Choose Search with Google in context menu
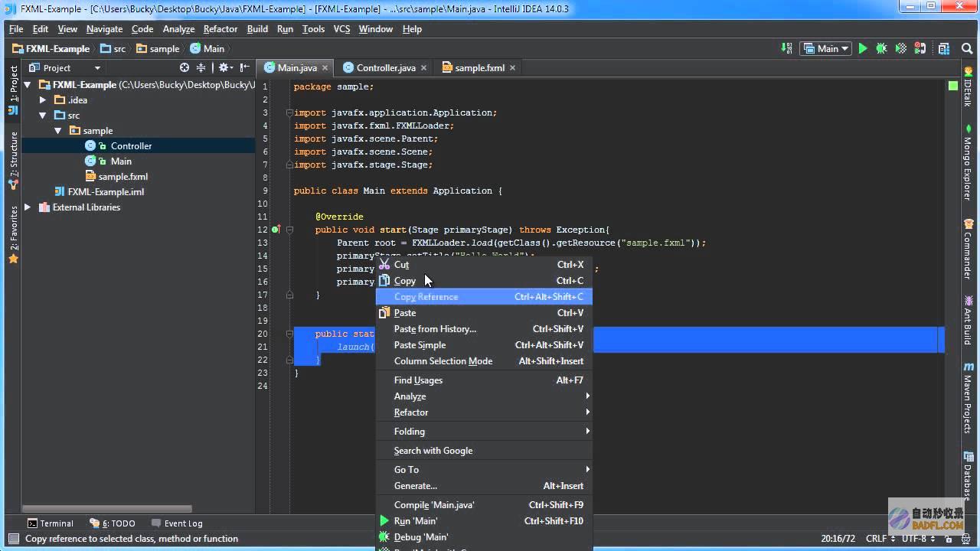 pyautogui.click(x=484, y=451)
